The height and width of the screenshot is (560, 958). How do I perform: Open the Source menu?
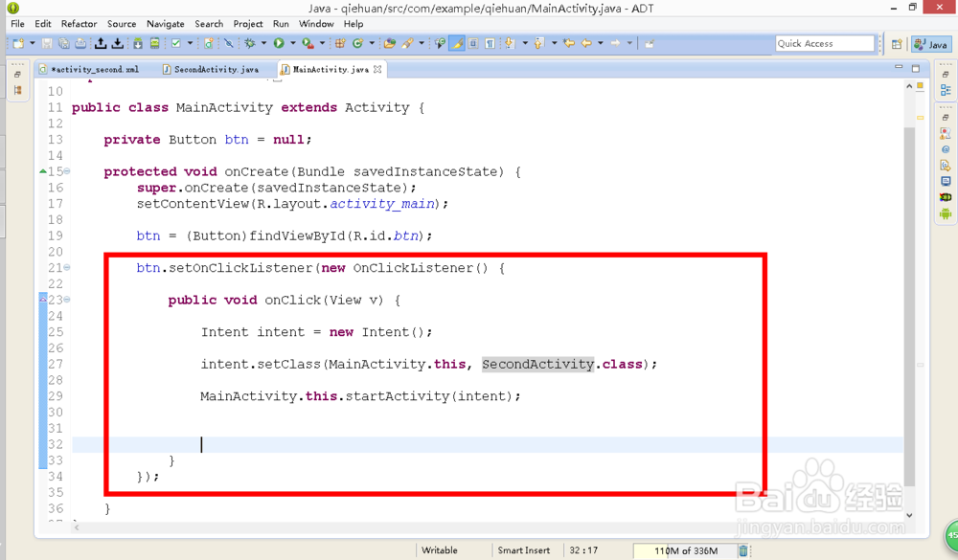(x=122, y=24)
